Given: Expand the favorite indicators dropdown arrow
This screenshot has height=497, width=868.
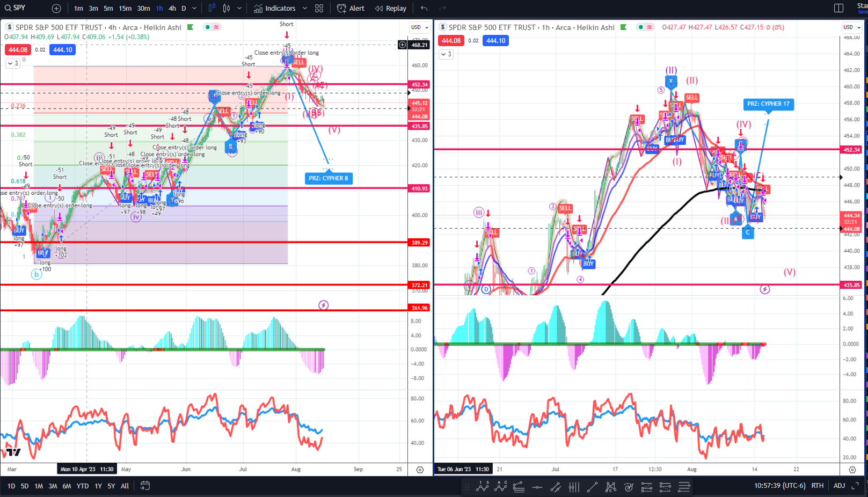Looking at the screenshot, I should tap(305, 9).
